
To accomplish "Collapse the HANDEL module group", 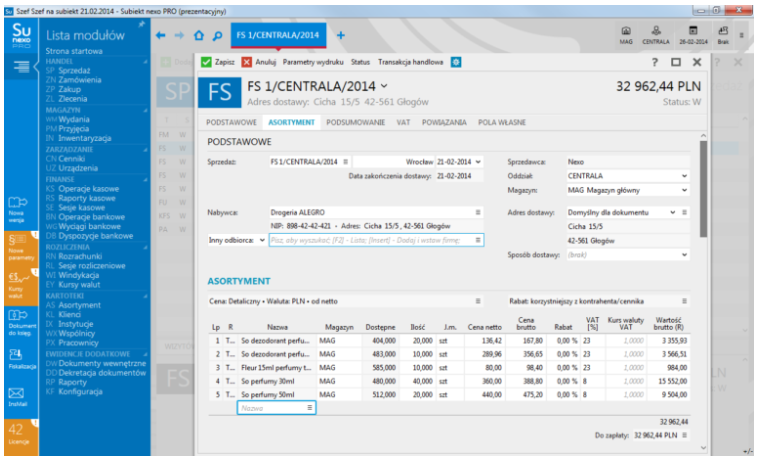I will [x=146, y=62].
